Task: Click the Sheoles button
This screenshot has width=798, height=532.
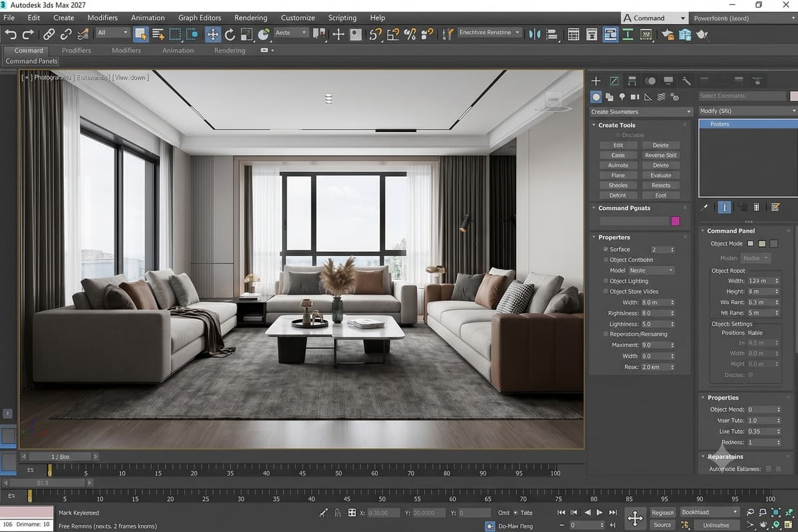Action: click(x=618, y=186)
